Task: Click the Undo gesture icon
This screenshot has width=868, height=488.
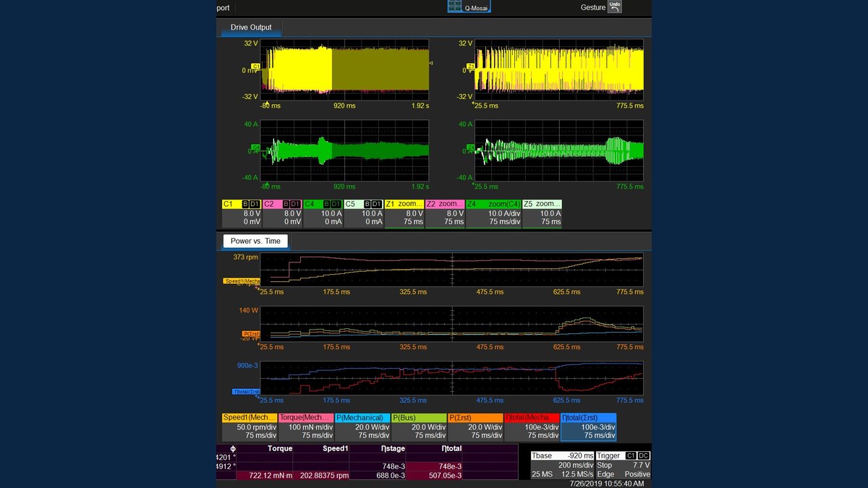Action: (614, 7)
